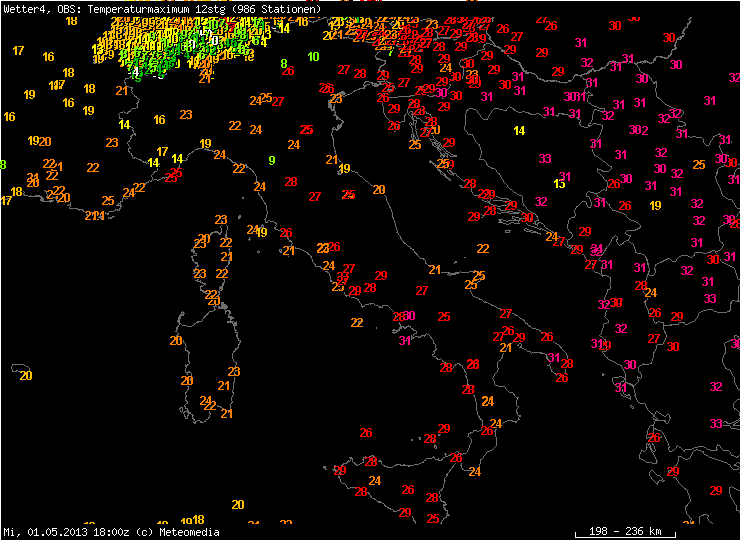Select the '20' on the small western island

(26, 376)
